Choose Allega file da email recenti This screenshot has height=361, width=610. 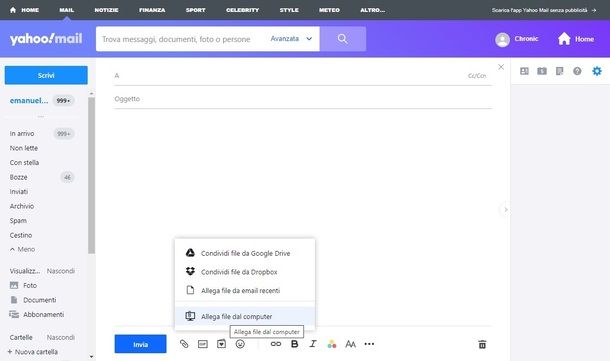[245, 291]
